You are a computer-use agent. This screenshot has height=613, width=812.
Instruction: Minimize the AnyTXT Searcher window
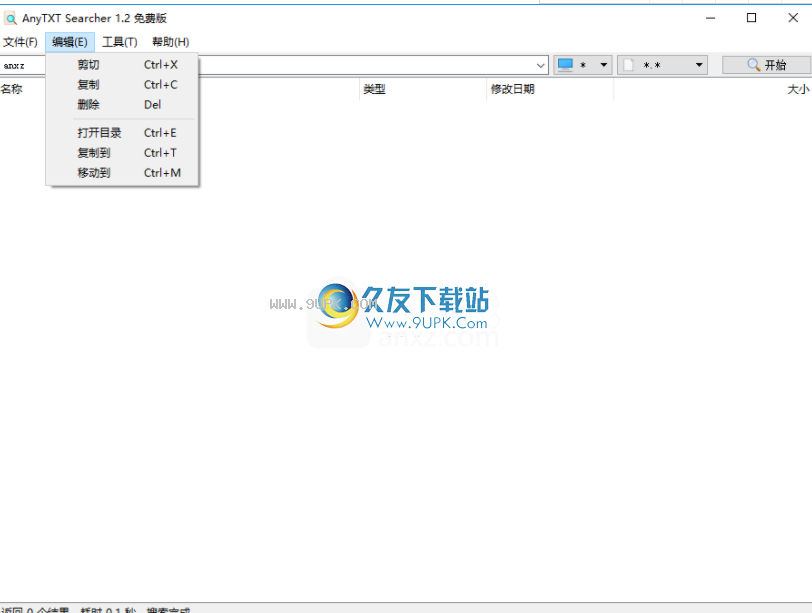[710, 18]
